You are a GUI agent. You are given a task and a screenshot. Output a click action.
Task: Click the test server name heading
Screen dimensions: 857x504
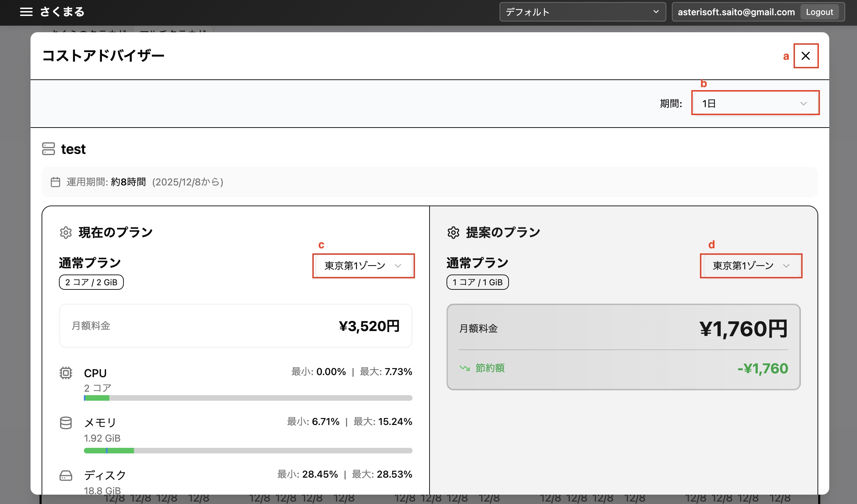(x=73, y=149)
